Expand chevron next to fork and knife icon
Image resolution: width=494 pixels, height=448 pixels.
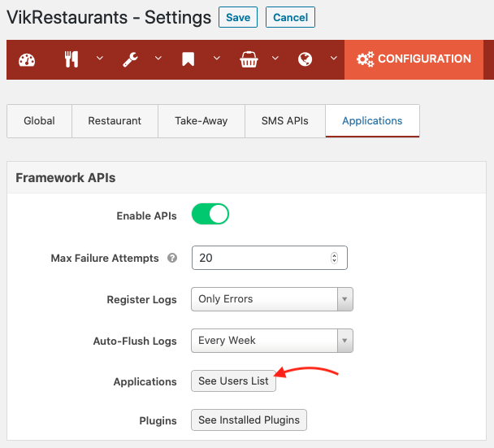[100, 58]
